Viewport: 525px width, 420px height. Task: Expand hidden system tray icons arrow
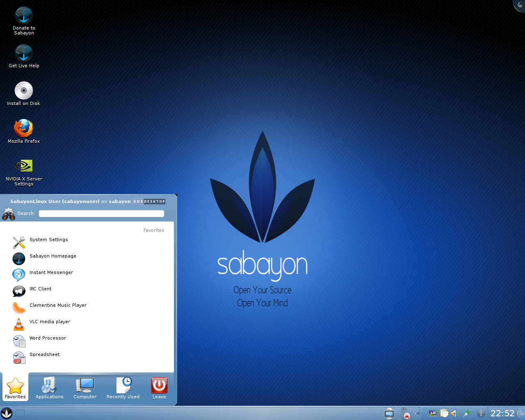[x=417, y=413]
